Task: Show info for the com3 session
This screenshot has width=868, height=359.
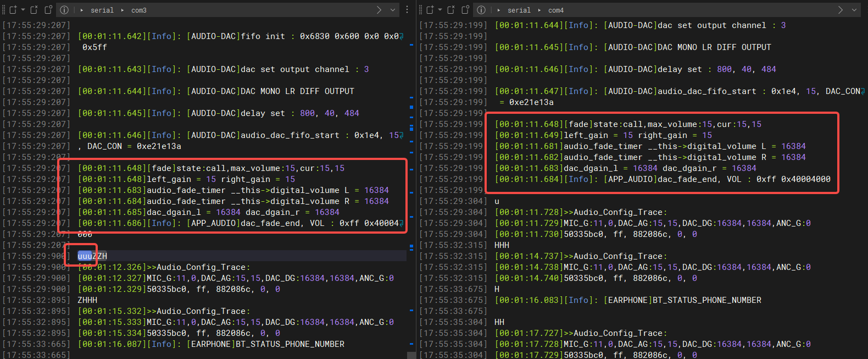Action: [x=64, y=10]
